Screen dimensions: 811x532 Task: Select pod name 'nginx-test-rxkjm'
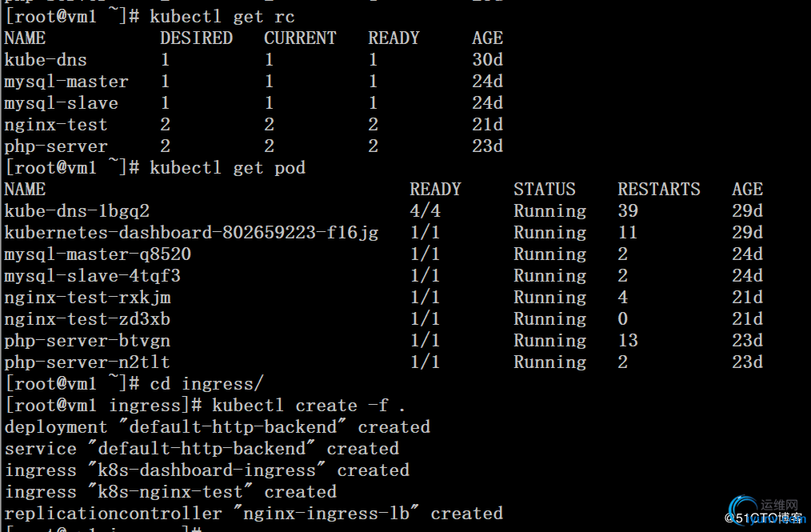[87, 298]
